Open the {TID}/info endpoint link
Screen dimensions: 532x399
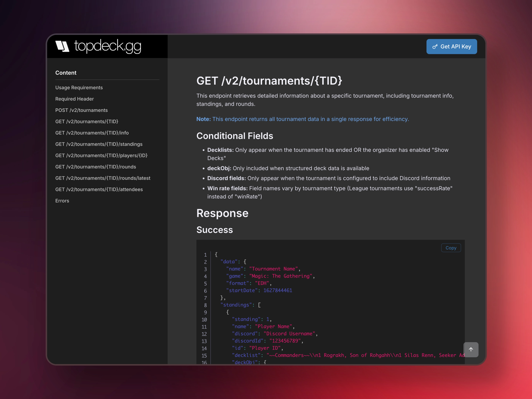coord(92,133)
